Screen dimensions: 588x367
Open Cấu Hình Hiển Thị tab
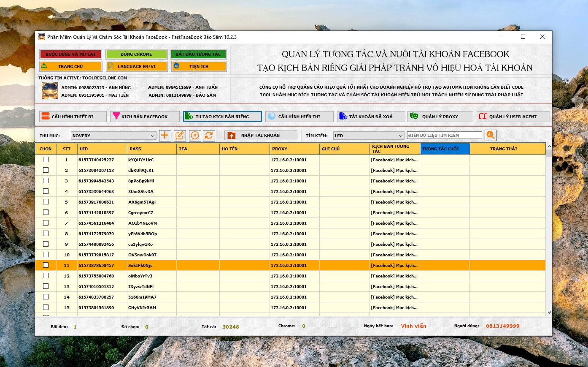click(299, 117)
